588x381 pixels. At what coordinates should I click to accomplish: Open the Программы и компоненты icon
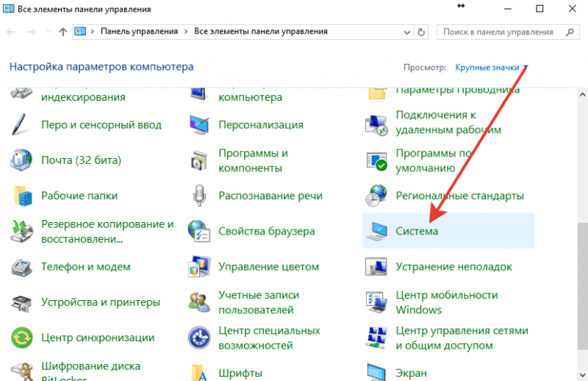click(x=199, y=160)
